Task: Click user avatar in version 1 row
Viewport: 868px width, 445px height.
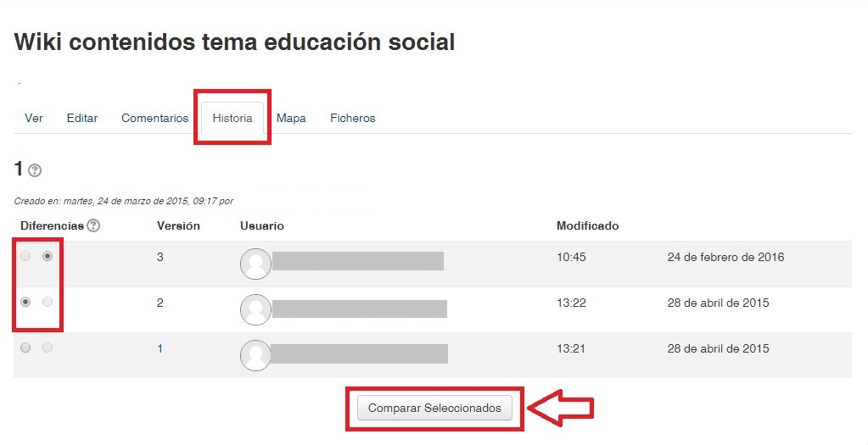Action: click(255, 355)
